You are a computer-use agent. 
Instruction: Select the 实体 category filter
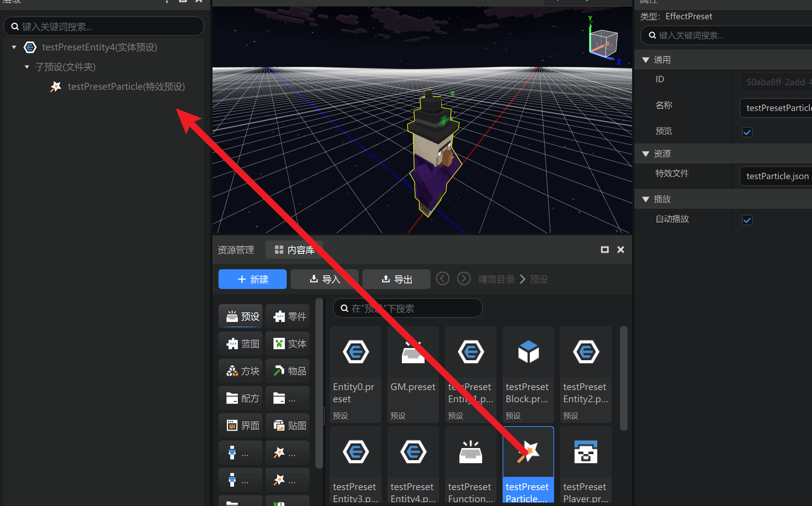(x=287, y=344)
